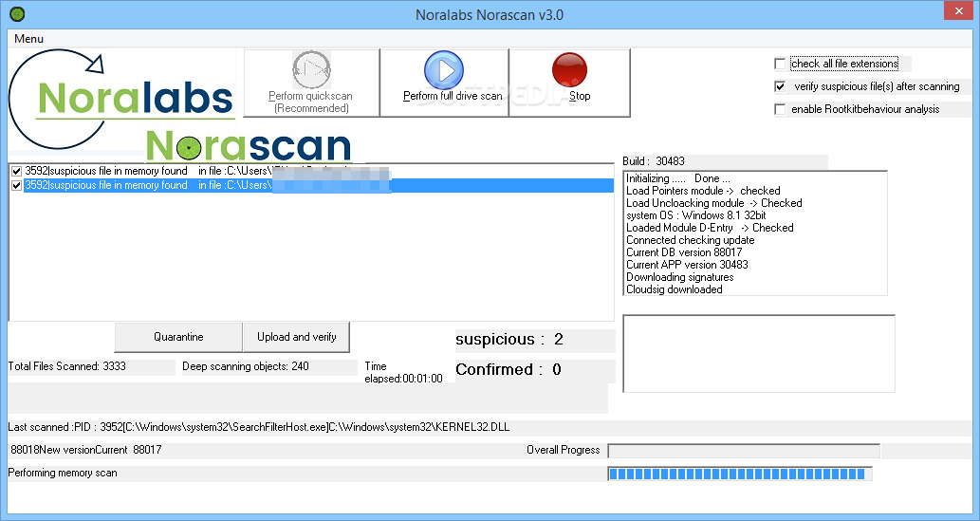Click 'Current DB version 88017' line

pos(684,252)
